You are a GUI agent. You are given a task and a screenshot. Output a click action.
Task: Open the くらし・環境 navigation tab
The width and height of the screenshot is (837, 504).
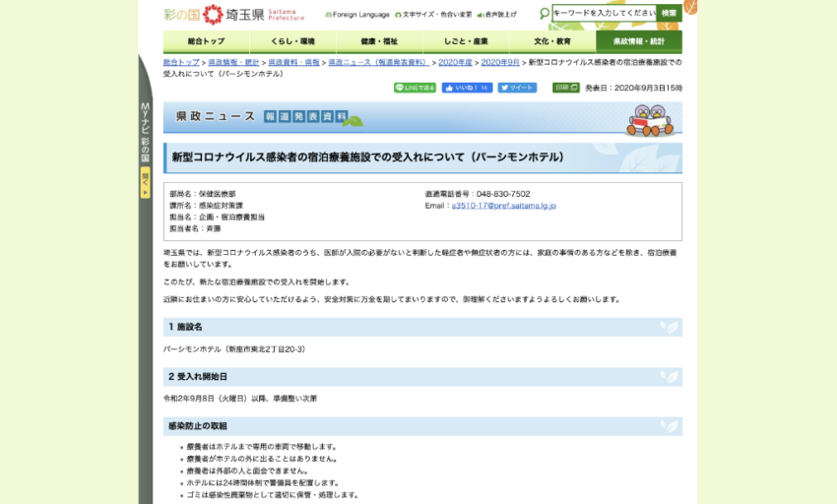(x=292, y=41)
